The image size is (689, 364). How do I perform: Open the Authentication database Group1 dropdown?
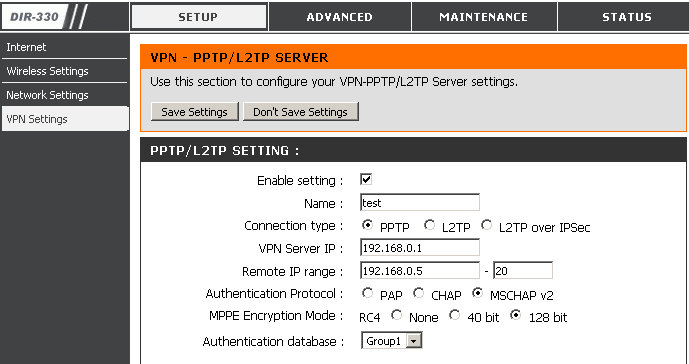tap(392, 341)
